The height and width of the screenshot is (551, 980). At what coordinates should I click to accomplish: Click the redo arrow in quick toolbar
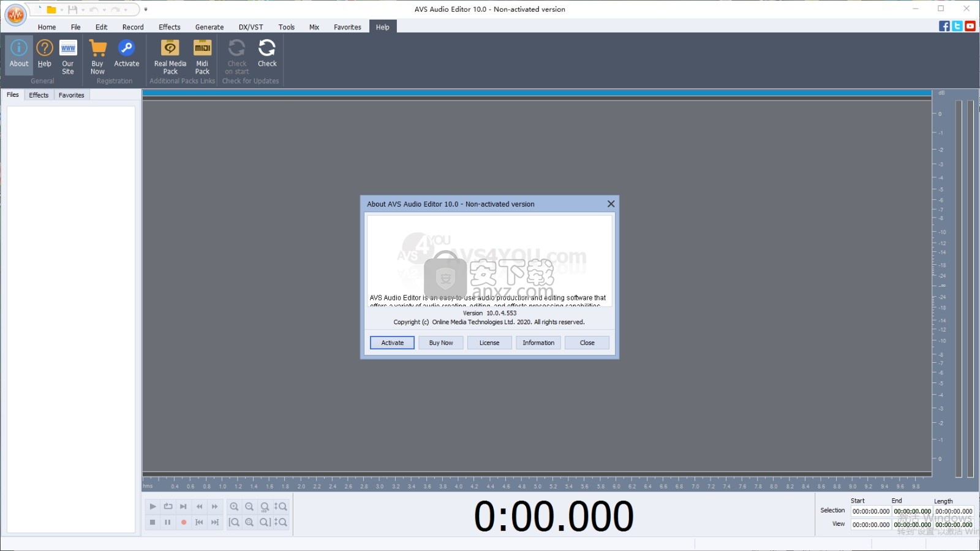115,9
